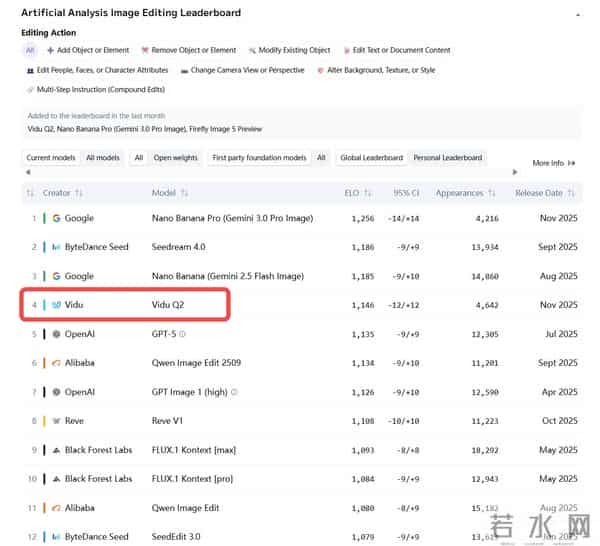Sort by ELO column
Viewport: 600px width, 546px height.
tap(354, 193)
